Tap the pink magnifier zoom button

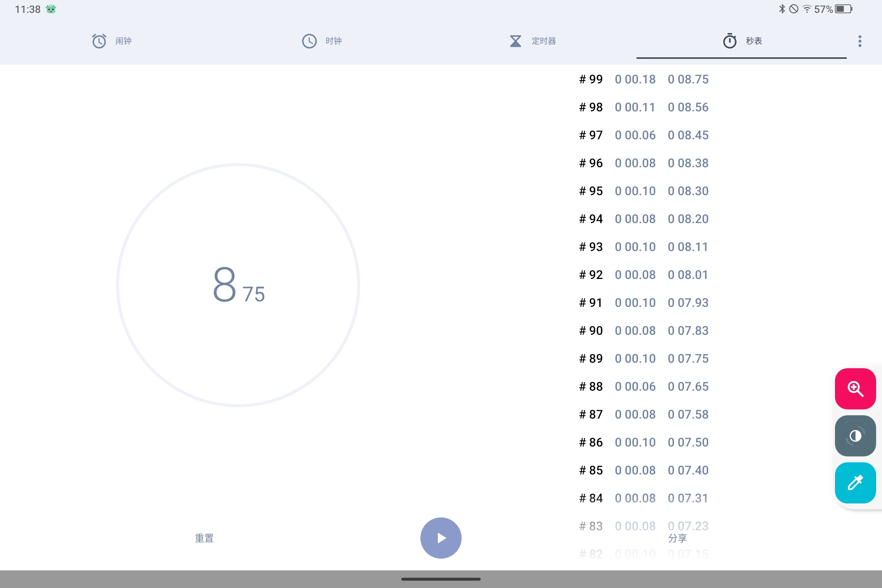pos(855,388)
